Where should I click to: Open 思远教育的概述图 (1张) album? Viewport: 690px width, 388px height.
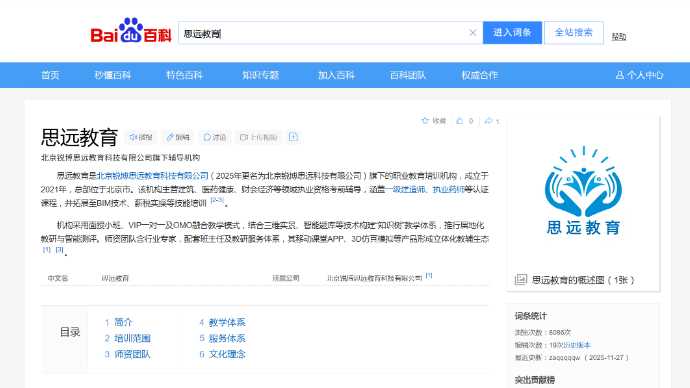click(583, 280)
